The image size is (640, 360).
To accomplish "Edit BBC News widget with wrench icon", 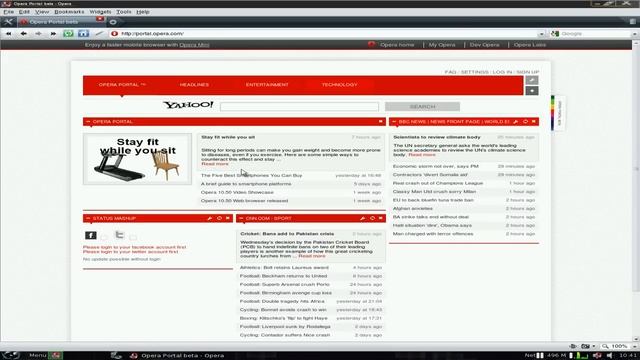I will [516, 122].
